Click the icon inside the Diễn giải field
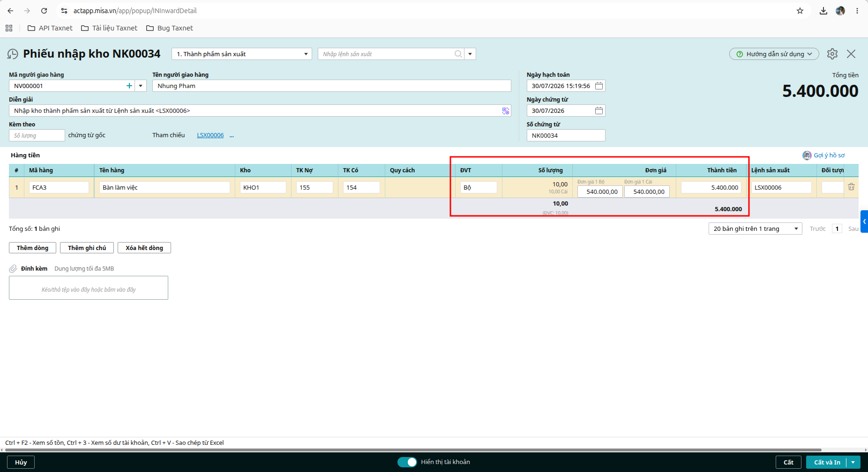 pyautogui.click(x=506, y=111)
